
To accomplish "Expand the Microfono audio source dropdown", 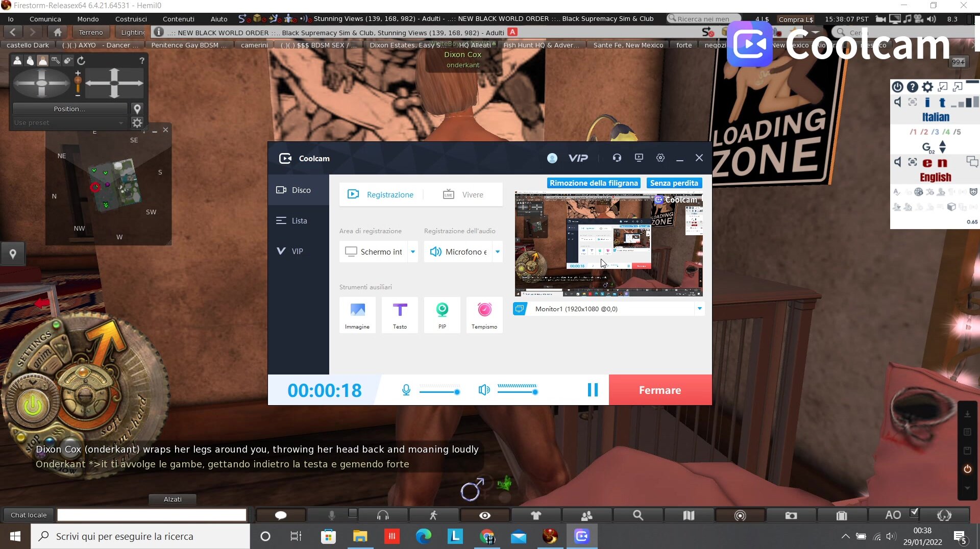I will tap(498, 252).
